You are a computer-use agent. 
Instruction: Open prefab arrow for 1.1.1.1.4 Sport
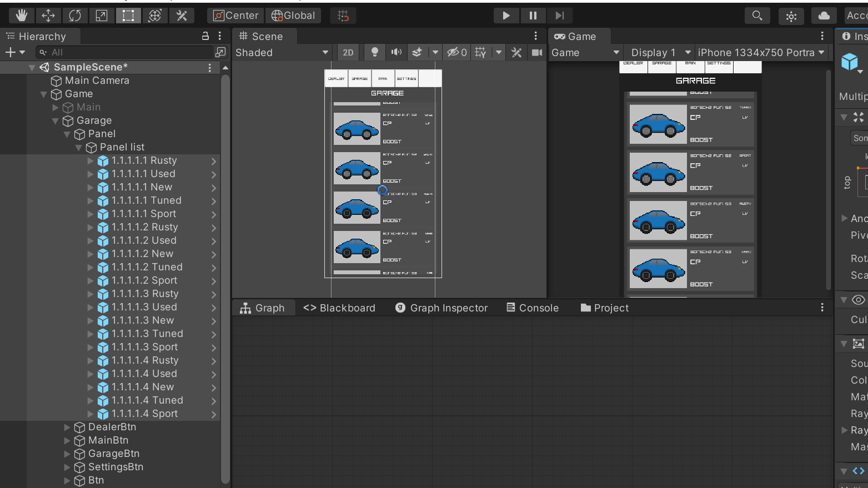tap(214, 414)
